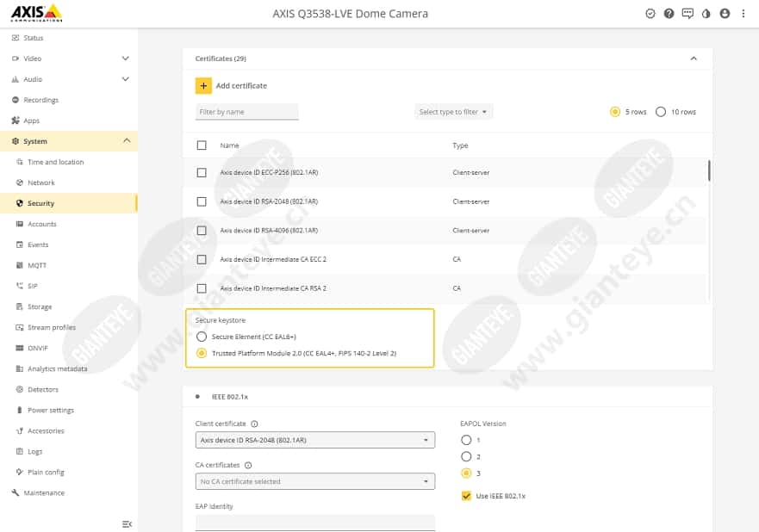Screen dimensions: 759x532
Task: Click the SIP phone icon
Action: 19,286
